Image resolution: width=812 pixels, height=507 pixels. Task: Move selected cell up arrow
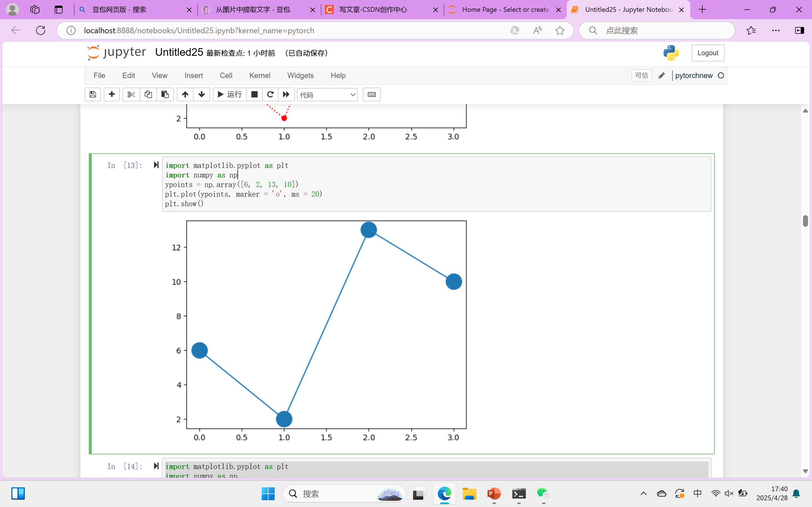tap(185, 95)
